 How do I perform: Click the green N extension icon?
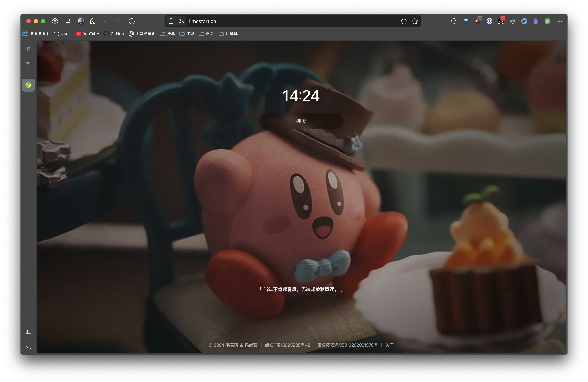coord(547,21)
